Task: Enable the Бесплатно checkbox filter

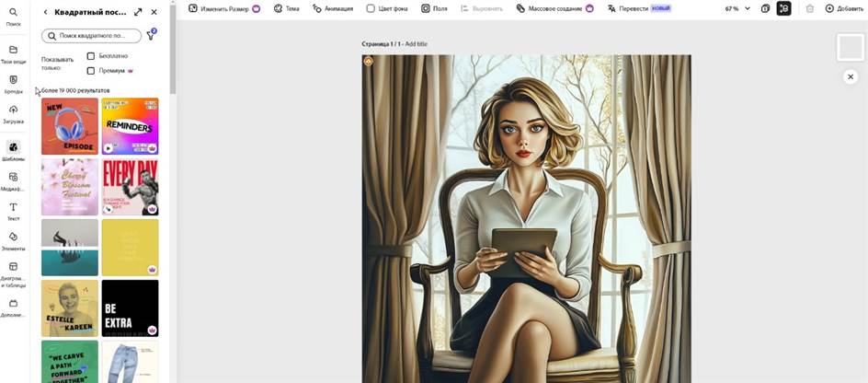Action: click(x=91, y=56)
